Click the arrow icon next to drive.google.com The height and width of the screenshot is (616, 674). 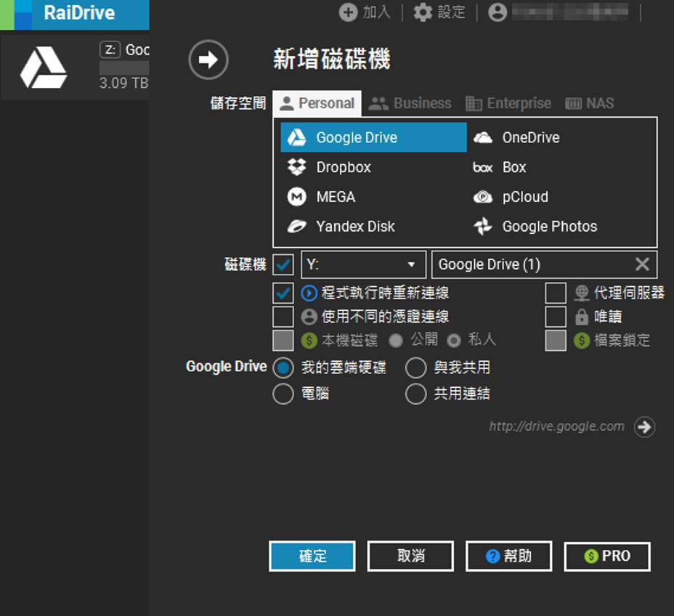tap(644, 427)
